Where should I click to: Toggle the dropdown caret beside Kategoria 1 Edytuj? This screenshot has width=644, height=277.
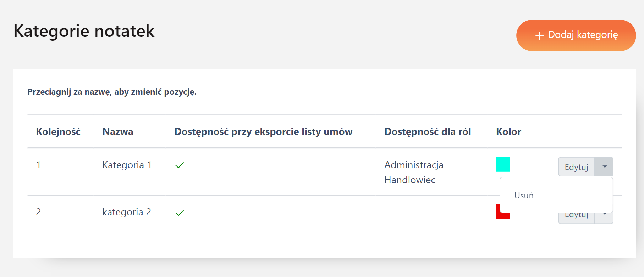[x=604, y=167]
